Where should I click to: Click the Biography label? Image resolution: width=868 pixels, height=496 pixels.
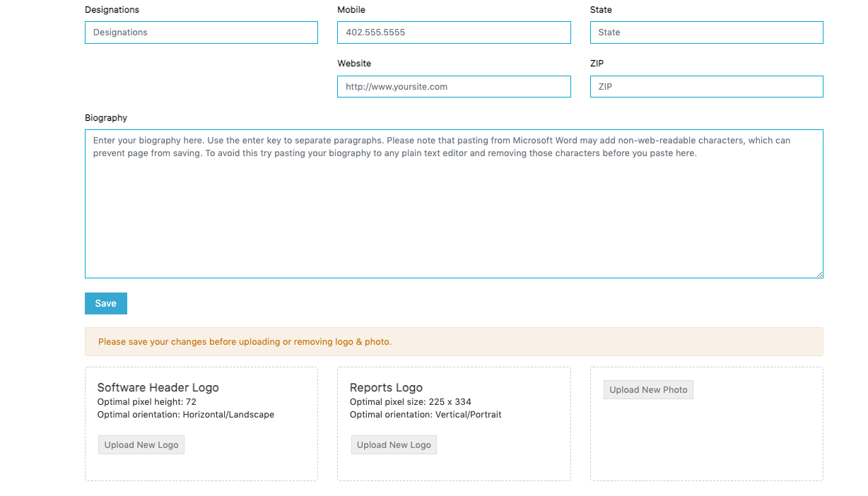click(106, 118)
